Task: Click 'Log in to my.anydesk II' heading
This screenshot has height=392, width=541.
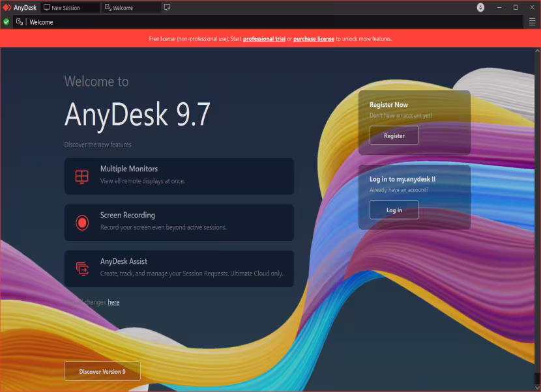Action: [x=402, y=179]
